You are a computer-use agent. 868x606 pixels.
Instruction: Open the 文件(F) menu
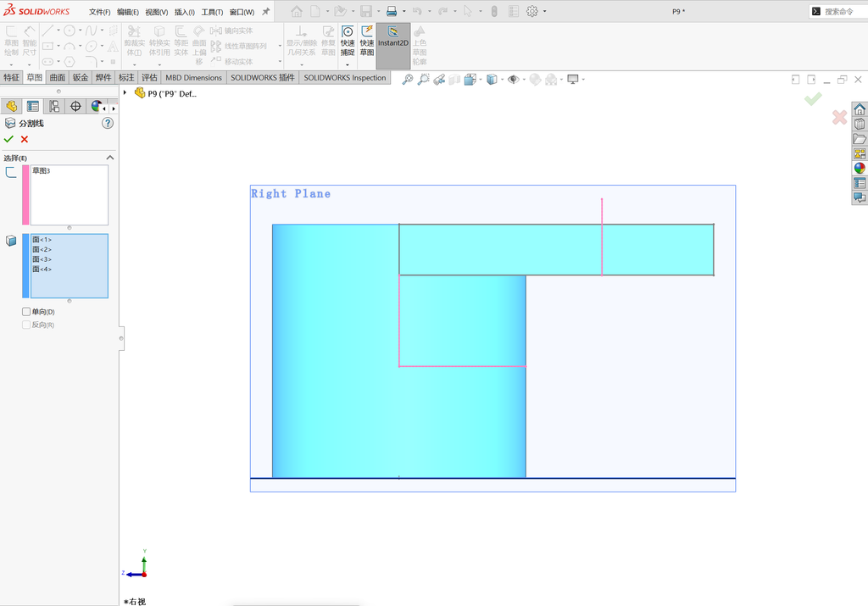(100, 12)
